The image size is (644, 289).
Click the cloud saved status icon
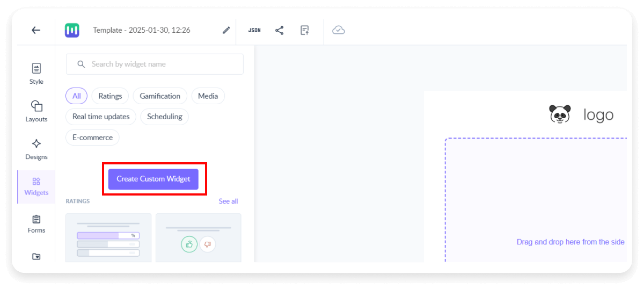[338, 30]
